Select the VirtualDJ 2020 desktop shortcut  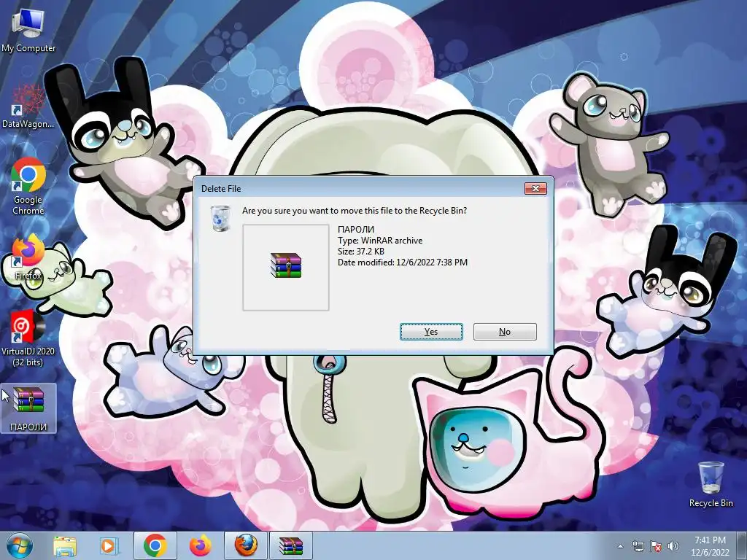click(28, 338)
